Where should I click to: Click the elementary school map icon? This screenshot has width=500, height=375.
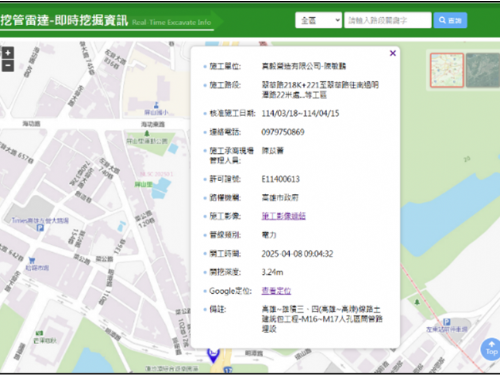click(156, 106)
